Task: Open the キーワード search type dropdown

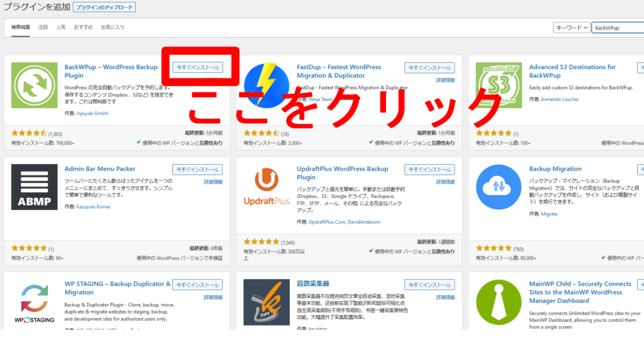Action: coord(571,28)
